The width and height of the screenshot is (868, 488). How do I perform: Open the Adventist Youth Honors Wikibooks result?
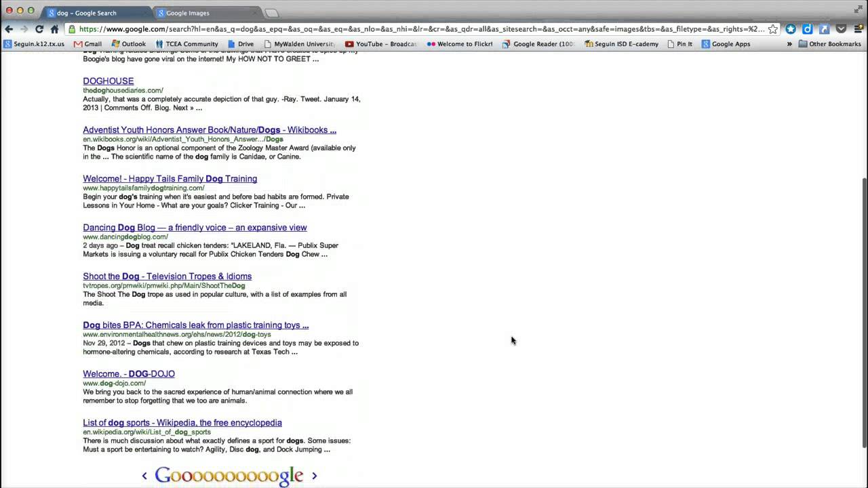pyautogui.click(x=210, y=129)
